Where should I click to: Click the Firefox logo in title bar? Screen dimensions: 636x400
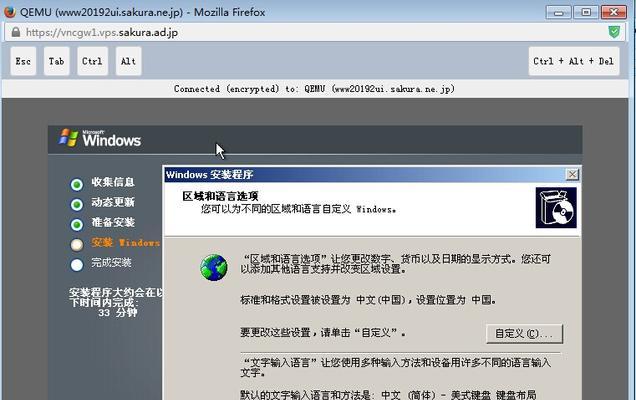tap(9, 12)
